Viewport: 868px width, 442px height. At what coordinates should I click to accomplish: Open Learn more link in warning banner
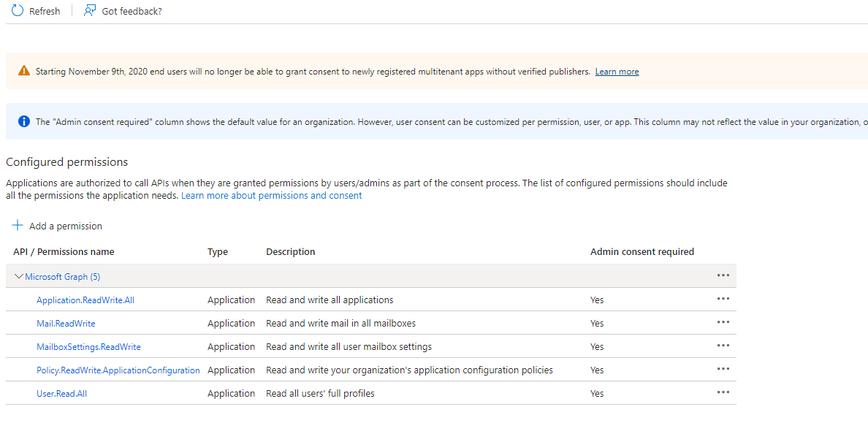617,72
